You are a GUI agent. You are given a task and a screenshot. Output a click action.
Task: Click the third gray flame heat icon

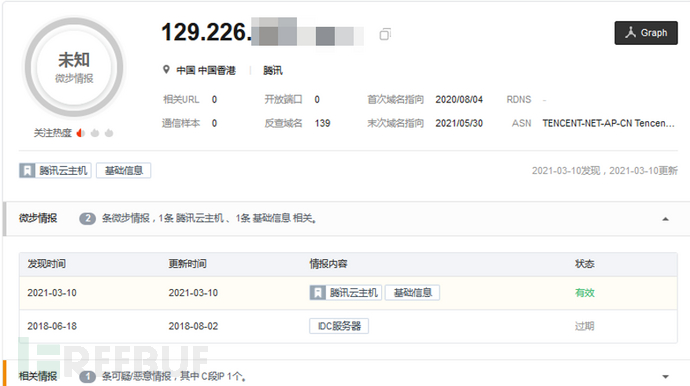tap(109, 133)
